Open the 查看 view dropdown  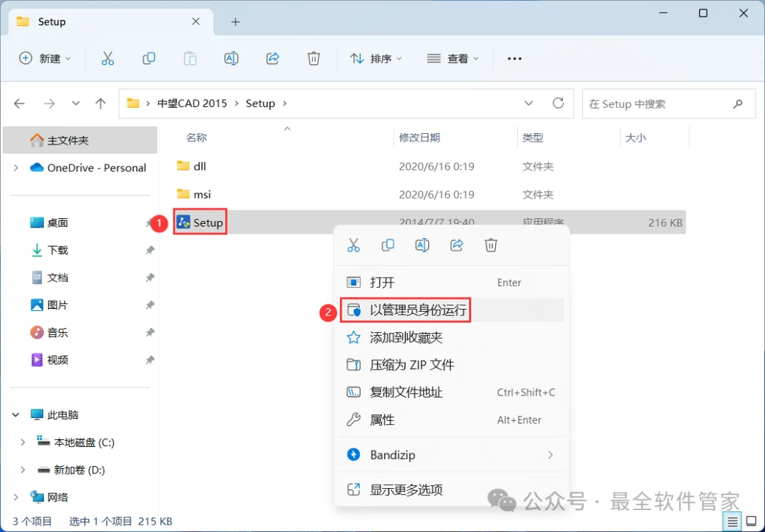coord(453,59)
